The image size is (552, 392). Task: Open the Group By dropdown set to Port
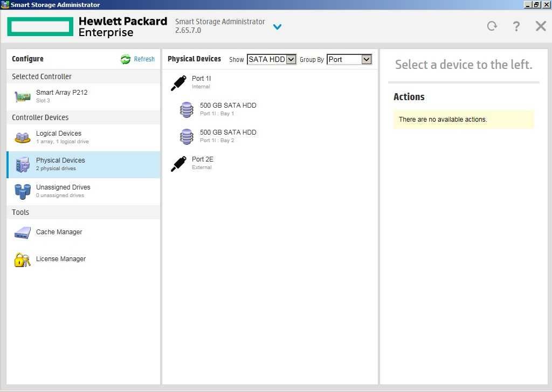point(349,59)
